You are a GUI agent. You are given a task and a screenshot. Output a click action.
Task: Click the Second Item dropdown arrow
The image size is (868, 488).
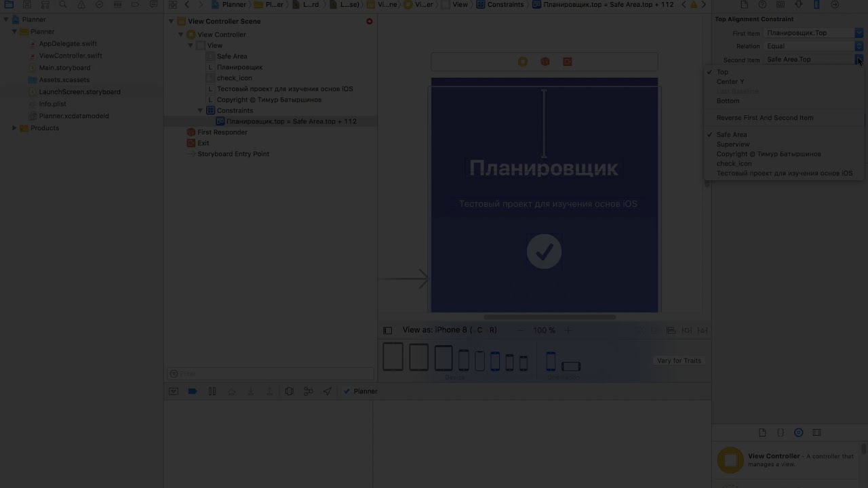tap(859, 60)
